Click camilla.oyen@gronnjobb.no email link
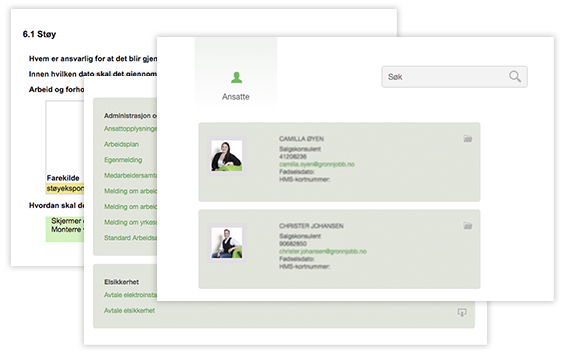The width and height of the screenshot is (563, 362). tap(317, 164)
